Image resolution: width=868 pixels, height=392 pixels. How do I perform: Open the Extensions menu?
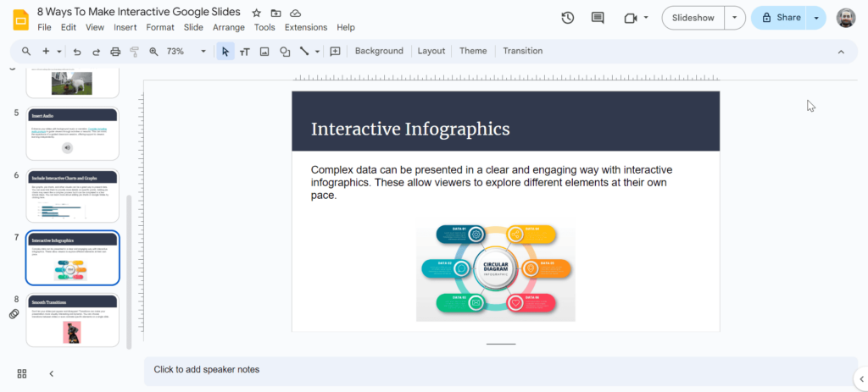point(305,27)
